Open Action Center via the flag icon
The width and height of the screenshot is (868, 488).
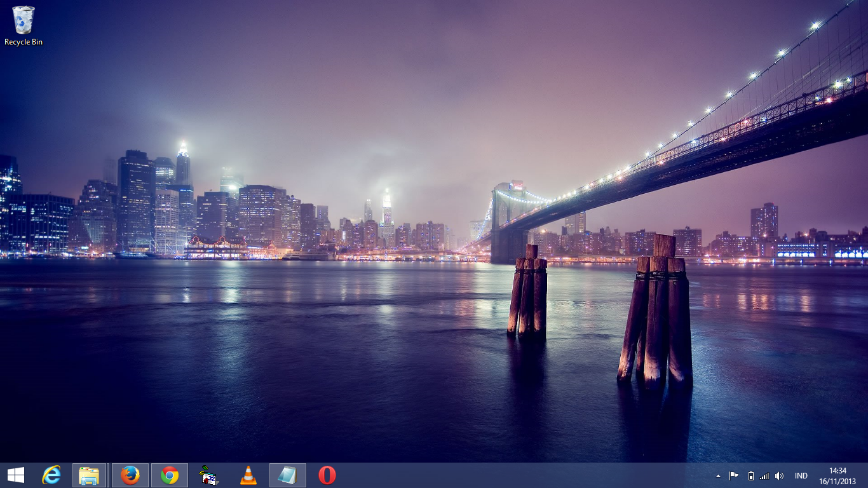click(733, 475)
